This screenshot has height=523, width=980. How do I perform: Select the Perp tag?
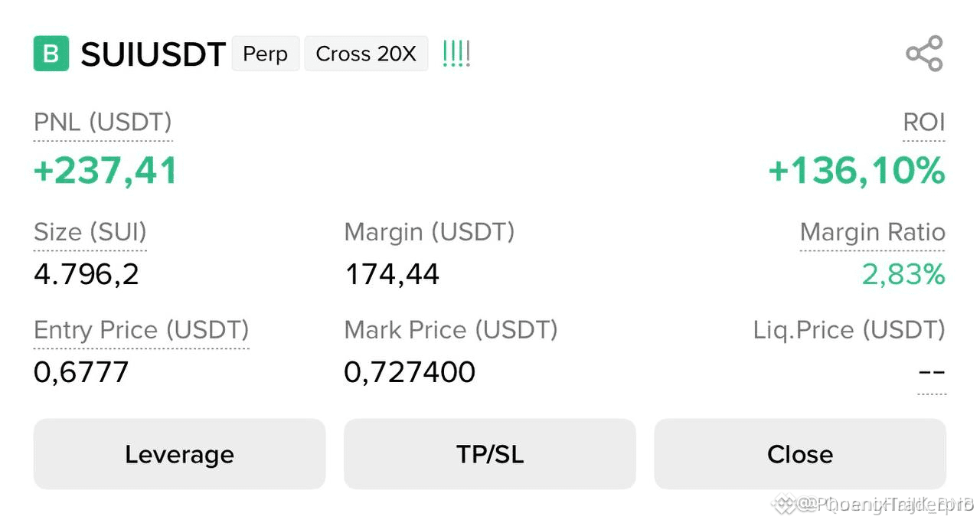pyautogui.click(x=266, y=54)
